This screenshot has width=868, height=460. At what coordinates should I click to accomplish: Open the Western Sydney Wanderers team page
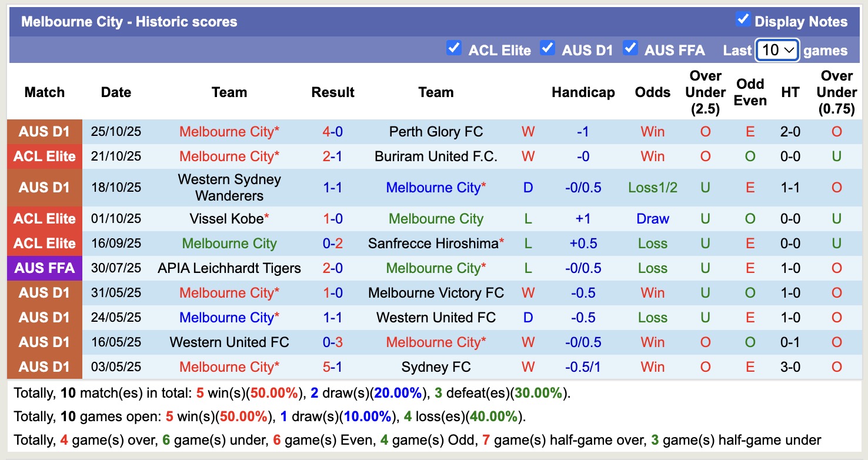coord(229,187)
